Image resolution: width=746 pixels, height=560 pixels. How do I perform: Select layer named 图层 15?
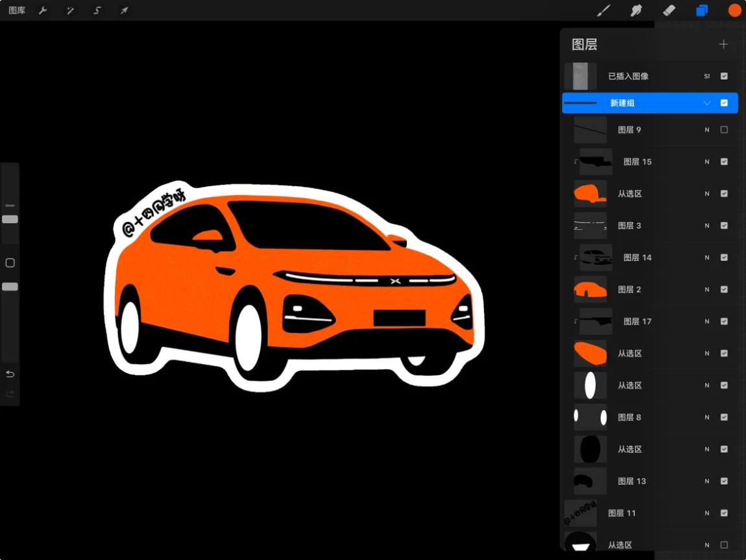coord(638,162)
